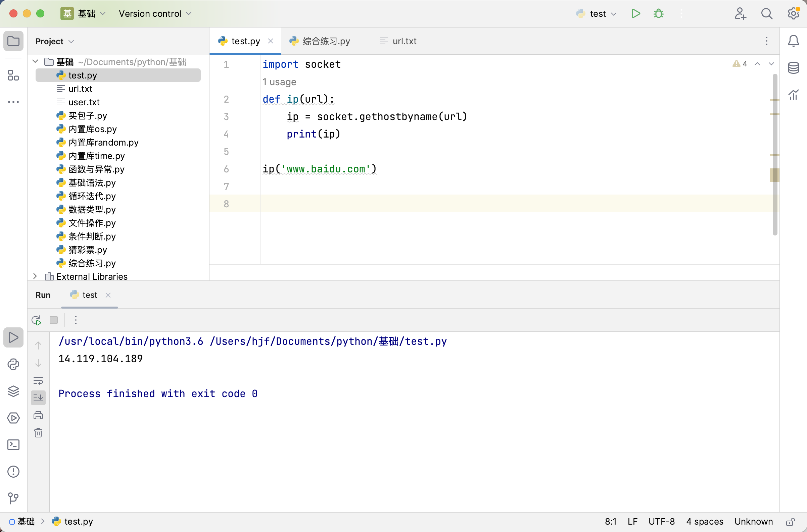Close the test.py editor tab
This screenshot has height=532, width=807.
(271, 41)
